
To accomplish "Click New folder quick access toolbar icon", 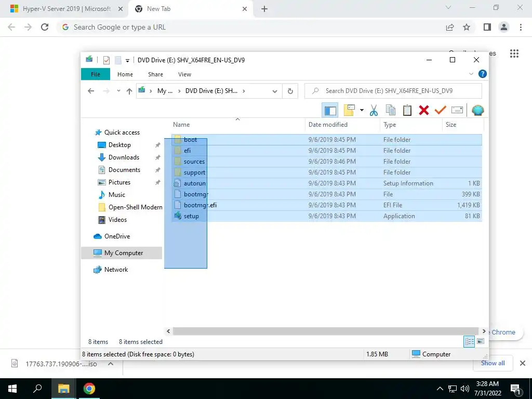I will (x=118, y=60).
